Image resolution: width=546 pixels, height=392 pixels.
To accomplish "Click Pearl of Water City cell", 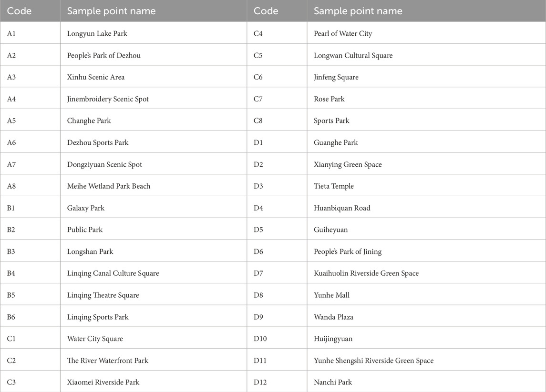I will (x=343, y=33).
